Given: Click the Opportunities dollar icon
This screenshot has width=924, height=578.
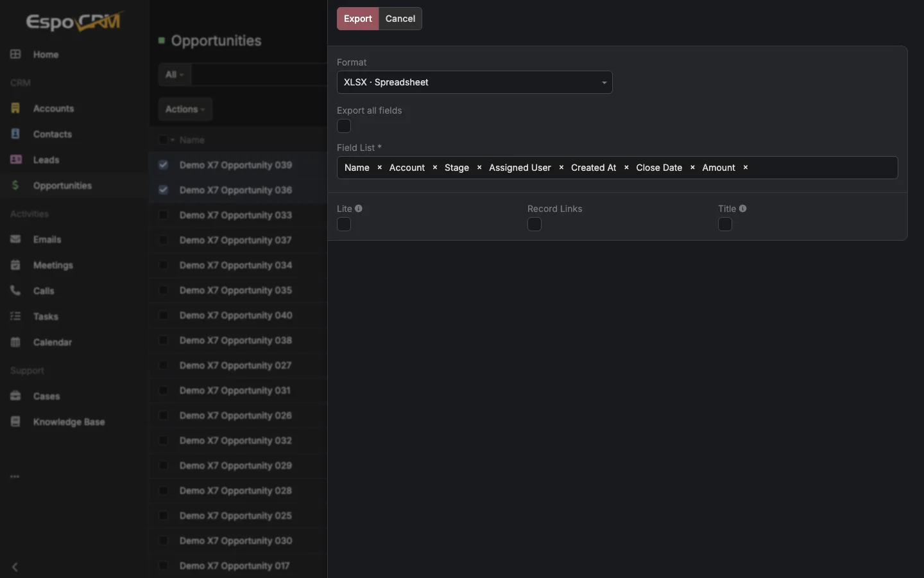Looking at the screenshot, I should coord(15,186).
